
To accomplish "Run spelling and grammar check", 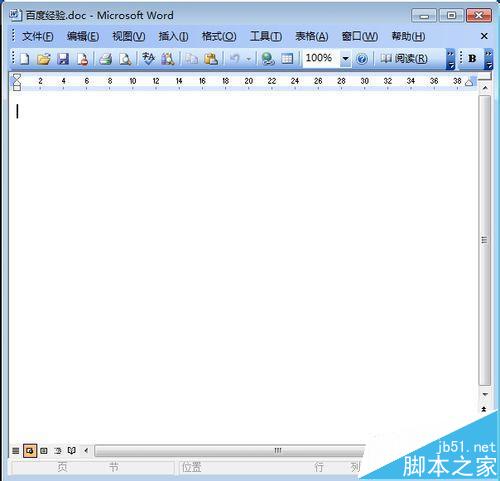I will coord(148,59).
